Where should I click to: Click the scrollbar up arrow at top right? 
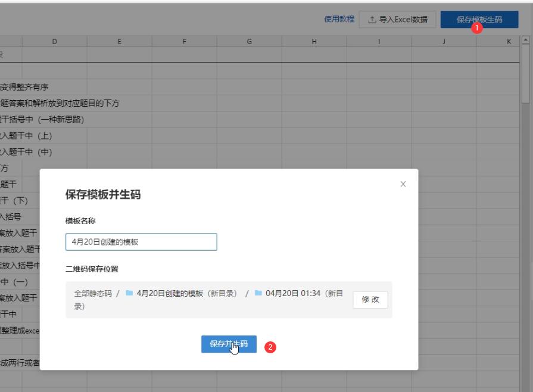[x=526, y=39]
